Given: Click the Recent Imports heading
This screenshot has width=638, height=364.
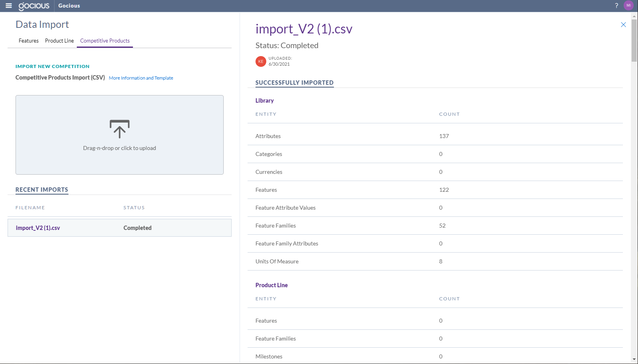Looking at the screenshot, I should 42,190.
